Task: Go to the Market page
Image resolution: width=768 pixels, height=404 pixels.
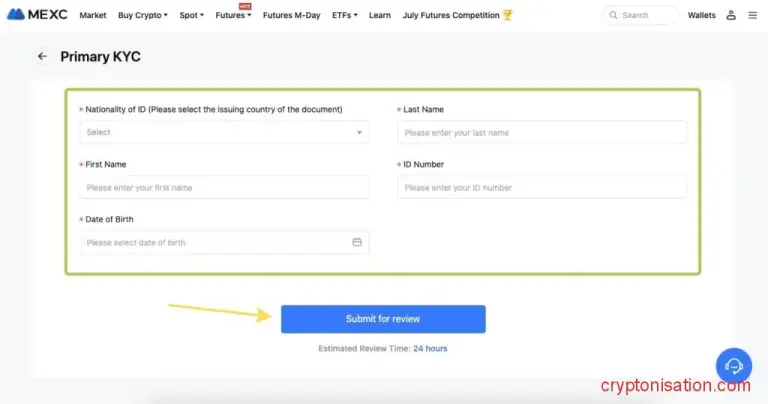Action: (x=93, y=15)
